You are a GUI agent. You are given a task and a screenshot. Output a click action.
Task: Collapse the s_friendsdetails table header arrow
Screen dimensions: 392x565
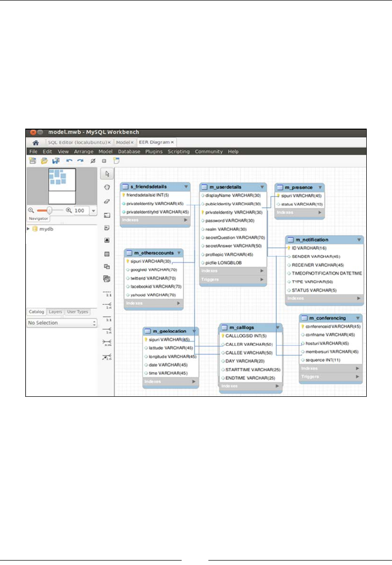(186, 187)
